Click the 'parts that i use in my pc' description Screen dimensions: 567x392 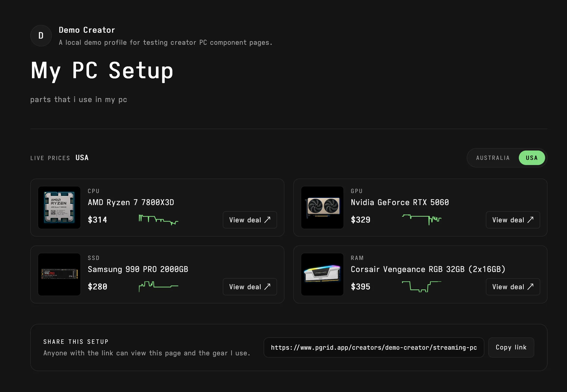click(79, 100)
